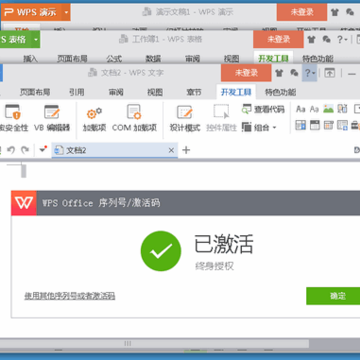Image resolution: width=360 pixels, height=360 pixels.
Task: Switch to 引用 tab in Writer
Action: (76, 92)
